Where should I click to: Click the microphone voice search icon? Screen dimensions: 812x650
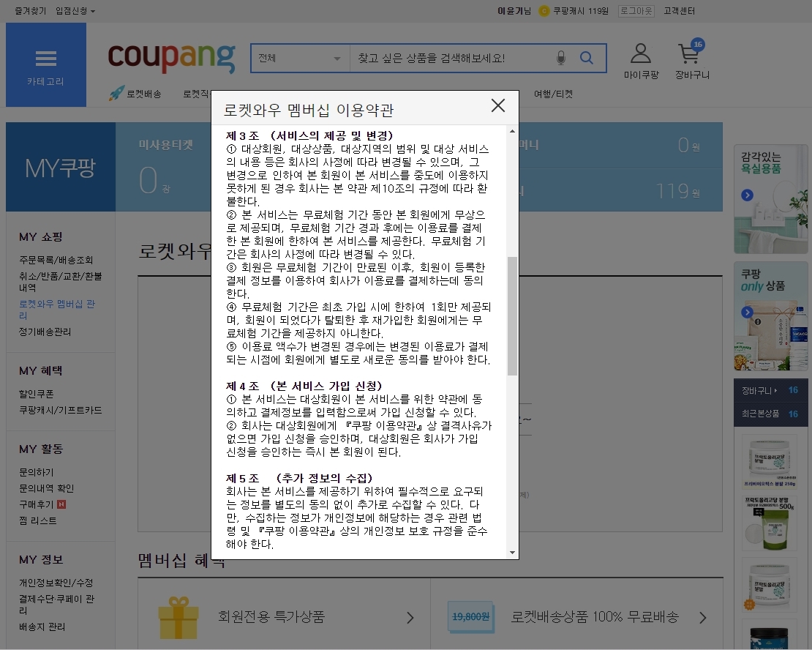point(561,58)
